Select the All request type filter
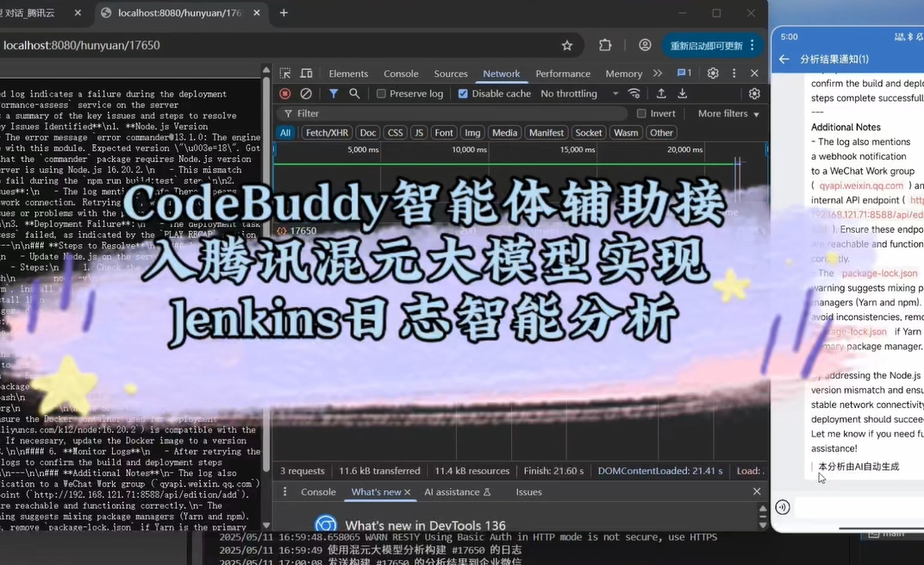The height and width of the screenshot is (565, 924). [285, 133]
